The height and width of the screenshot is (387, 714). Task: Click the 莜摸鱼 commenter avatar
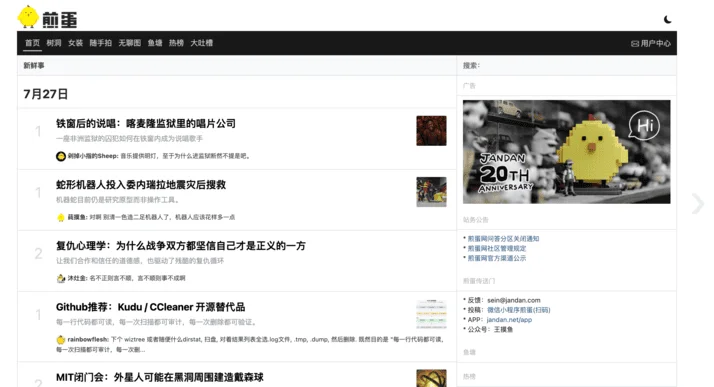(x=61, y=217)
